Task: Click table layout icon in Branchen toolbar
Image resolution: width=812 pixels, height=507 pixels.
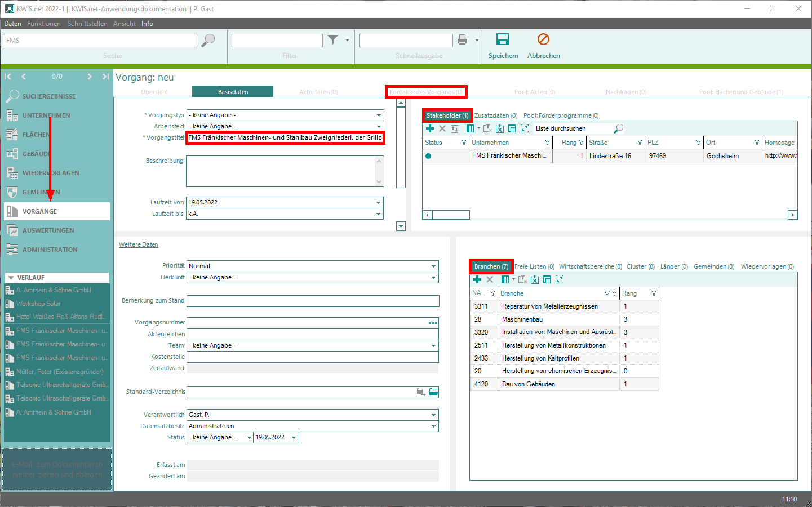Action: (x=547, y=279)
